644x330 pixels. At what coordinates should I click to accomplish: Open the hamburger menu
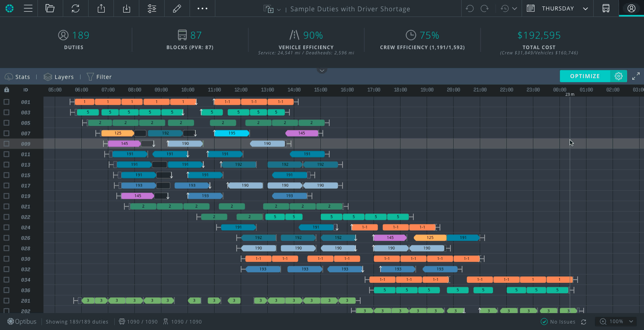coord(28,8)
